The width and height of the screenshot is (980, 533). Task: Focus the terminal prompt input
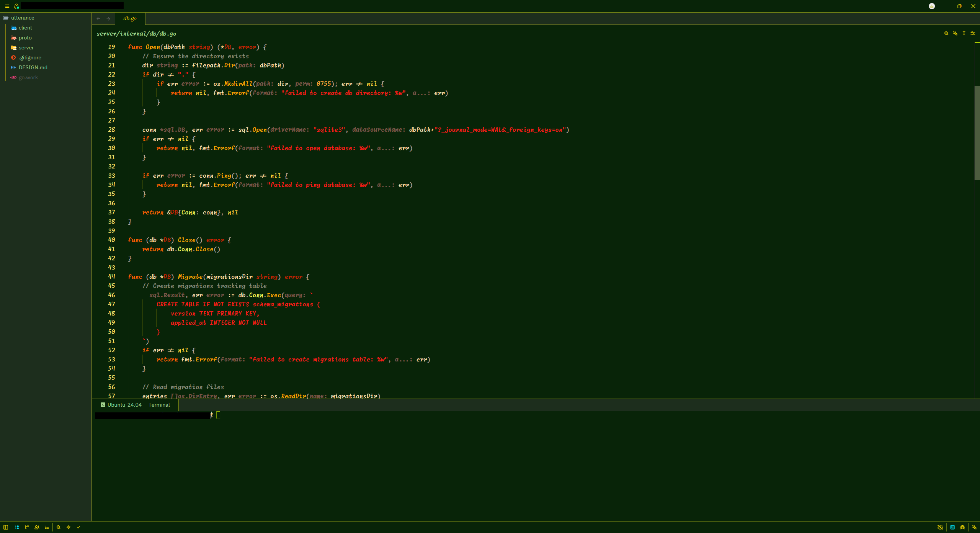(218, 415)
